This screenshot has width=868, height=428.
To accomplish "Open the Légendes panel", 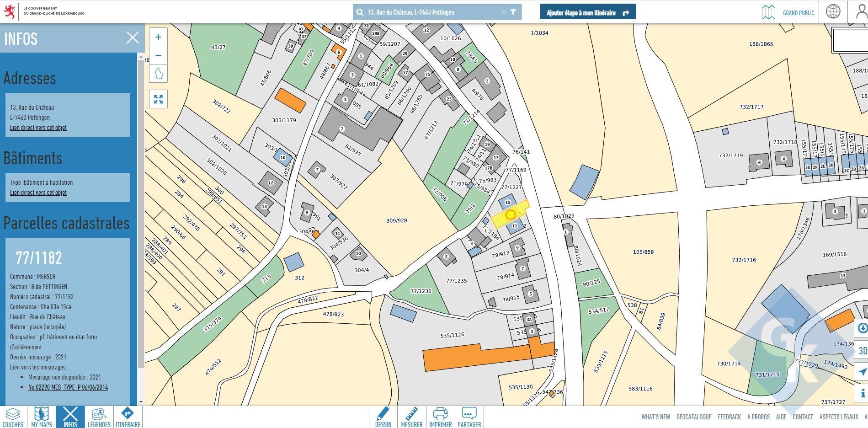I will (x=99, y=417).
